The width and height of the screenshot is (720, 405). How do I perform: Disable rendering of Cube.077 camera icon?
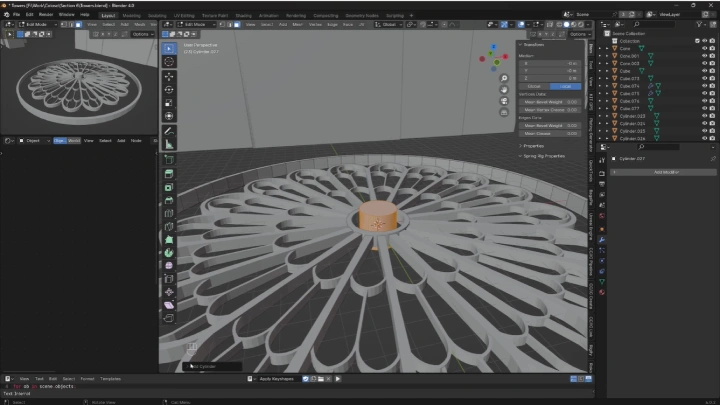[712, 108]
